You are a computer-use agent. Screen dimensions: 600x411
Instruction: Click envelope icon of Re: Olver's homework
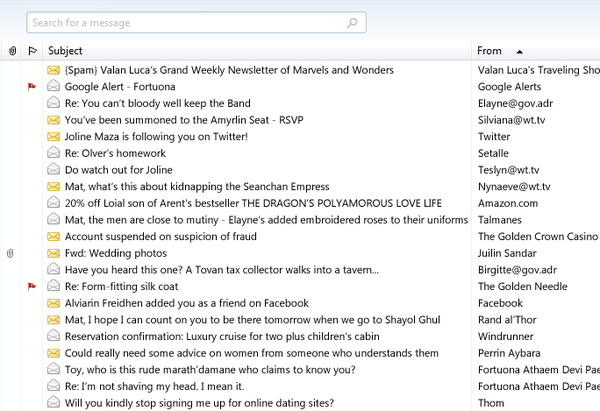pyautogui.click(x=54, y=153)
